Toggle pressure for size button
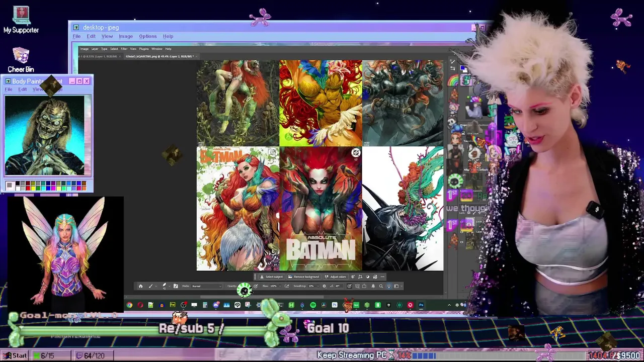The width and height of the screenshot is (644, 362). pos(349,286)
